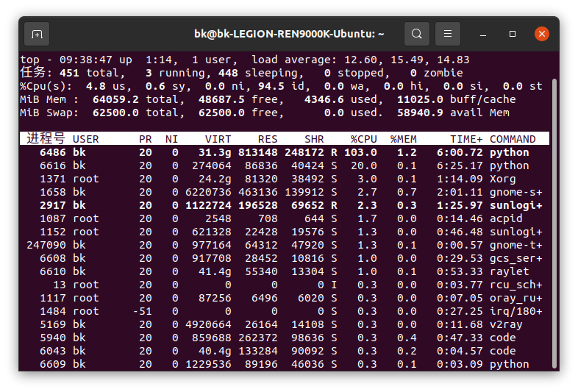Select PID 6609 in the process list
The width and height of the screenshot is (578, 392).
click(53, 364)
